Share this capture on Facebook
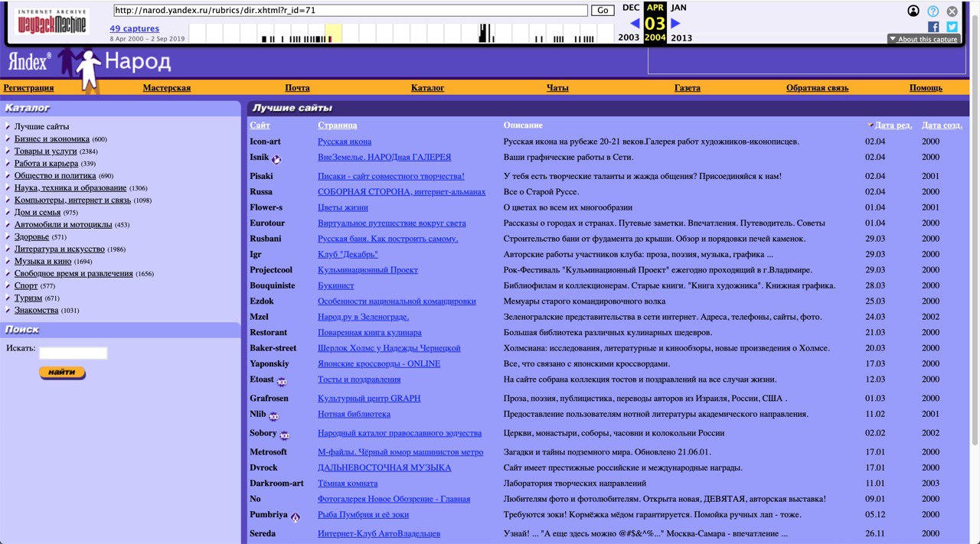The width and height of the screenshot is (980, 544). [933, 27]
